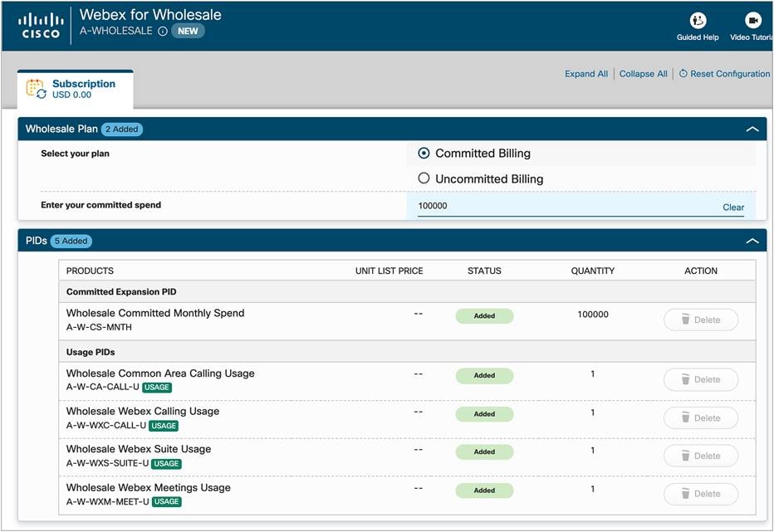This screenshot has height=532, width=774.
Task: Click the UNIT LIST PRICE column header
Action: click(x=389, y=271)
